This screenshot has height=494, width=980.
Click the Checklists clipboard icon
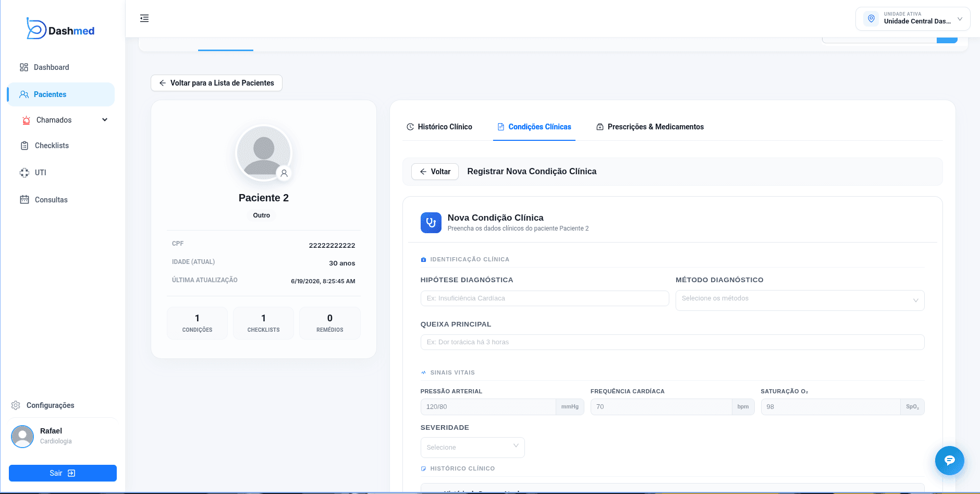[24, 146]
